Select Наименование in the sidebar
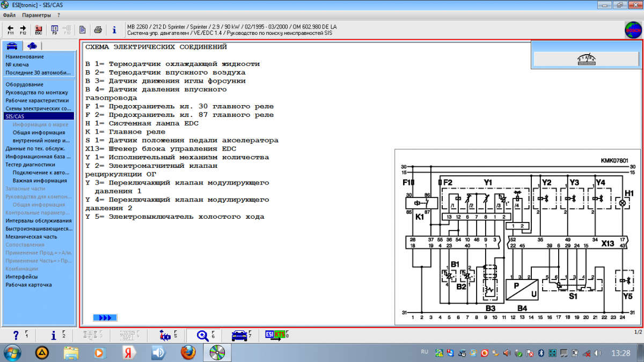 pyautogui.click(x=25, y=57)
